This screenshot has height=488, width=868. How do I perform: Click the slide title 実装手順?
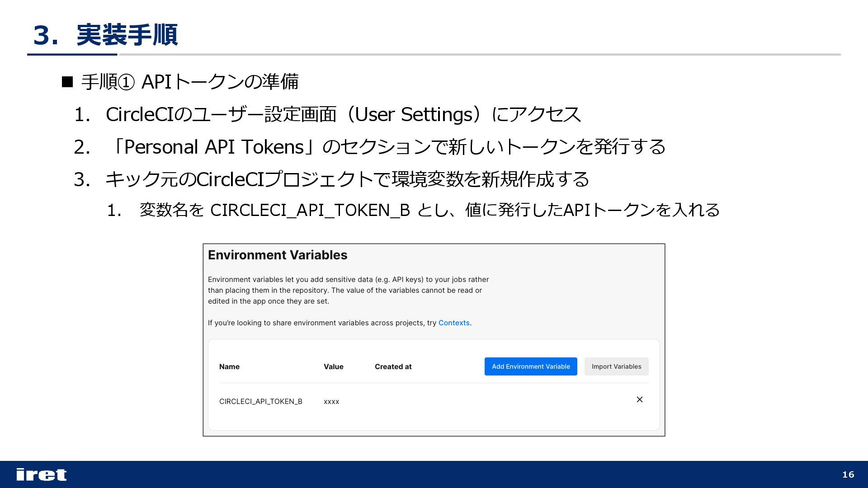point(127,35)
